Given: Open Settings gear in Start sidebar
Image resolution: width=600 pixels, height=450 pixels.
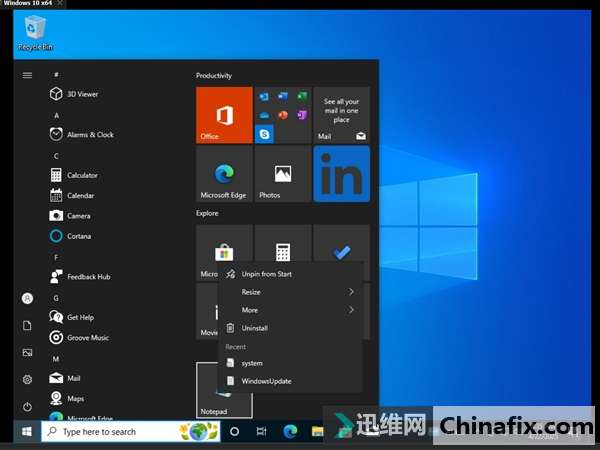Looking at the screenshot, I should coord(27,380).
